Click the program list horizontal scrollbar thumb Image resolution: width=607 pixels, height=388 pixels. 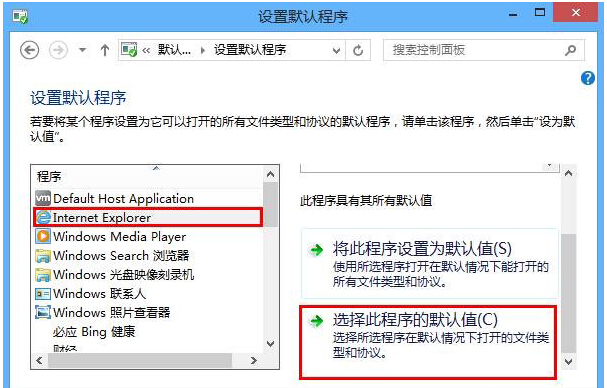click(140, 361)
